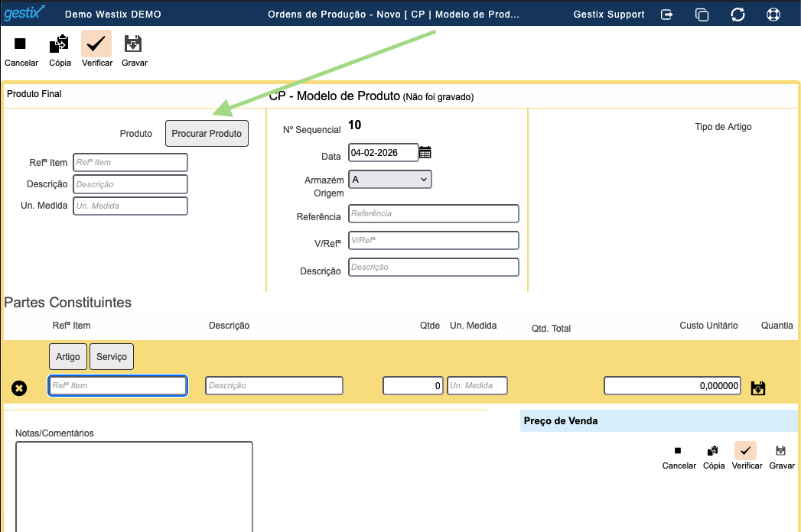The image size is (801, 532).
Task: Select the Custo Unitário value field
Action: [672, 386]
